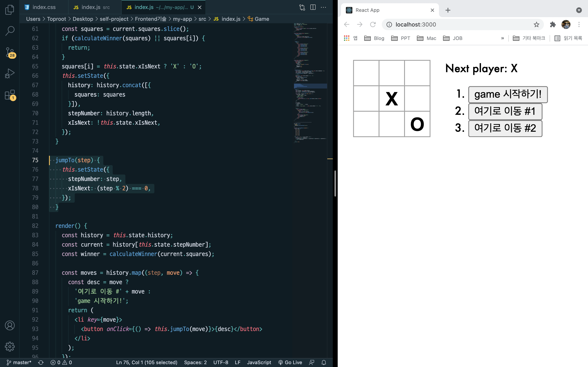Screen dimensions: 588x367
Task: Open the editor More Actions ellipsis menu
Action: (x=323, y=7)
